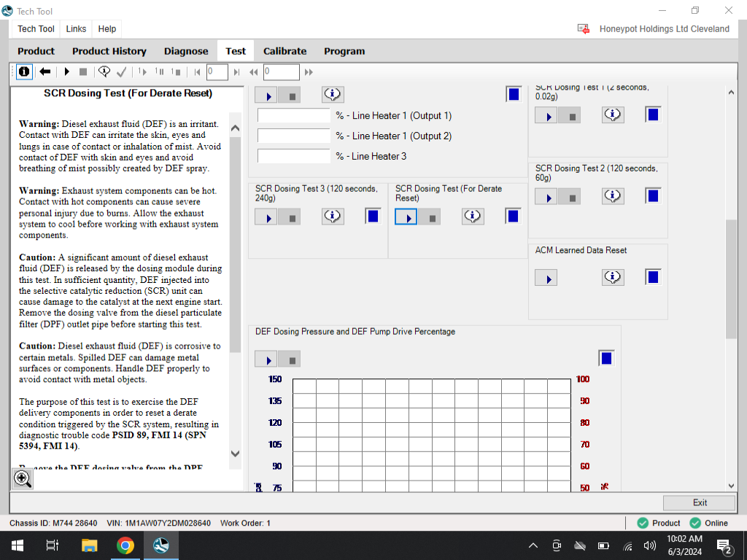The height and width of the screenshot is (560, 747).
Task: Click the magnifier zoom icon below instructions
Action: click(23, 478)
